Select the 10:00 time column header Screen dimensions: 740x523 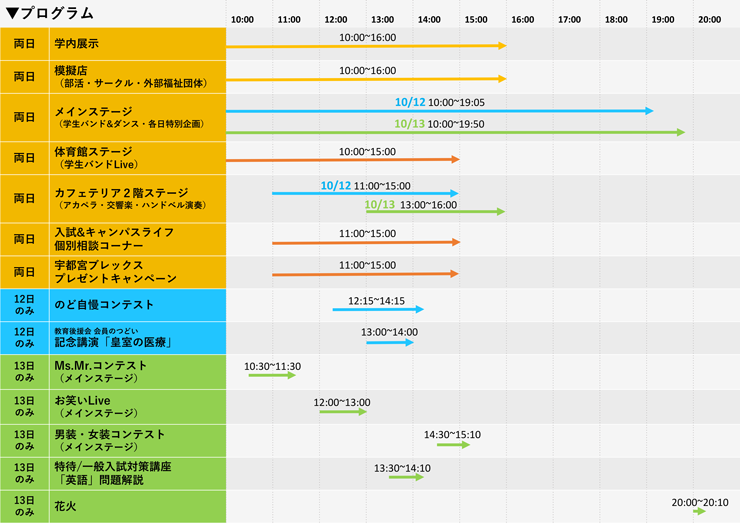coord(242,19)
